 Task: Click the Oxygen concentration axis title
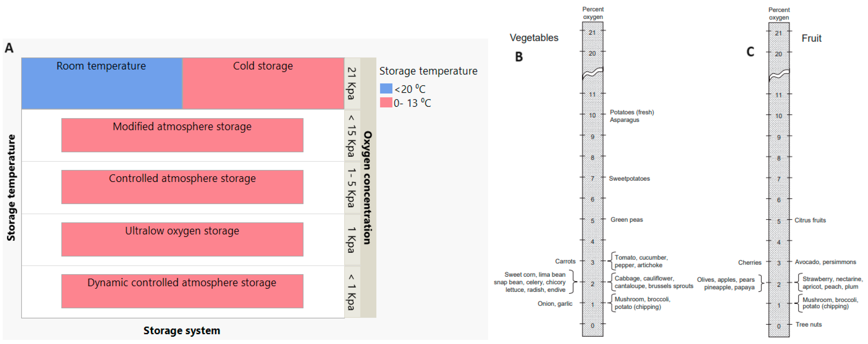coord(368,188)
